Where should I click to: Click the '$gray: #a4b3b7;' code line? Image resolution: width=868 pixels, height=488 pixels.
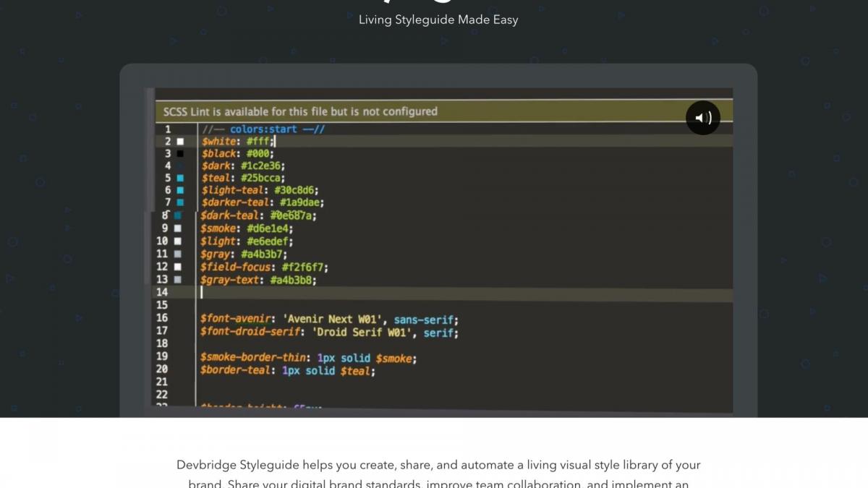coord(244,254)
